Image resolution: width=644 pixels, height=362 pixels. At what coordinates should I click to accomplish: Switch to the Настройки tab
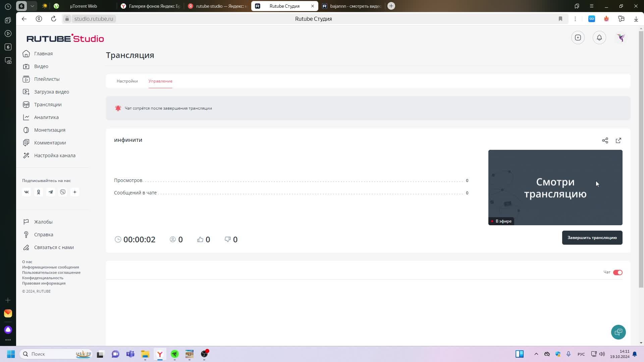click(127, 81)
